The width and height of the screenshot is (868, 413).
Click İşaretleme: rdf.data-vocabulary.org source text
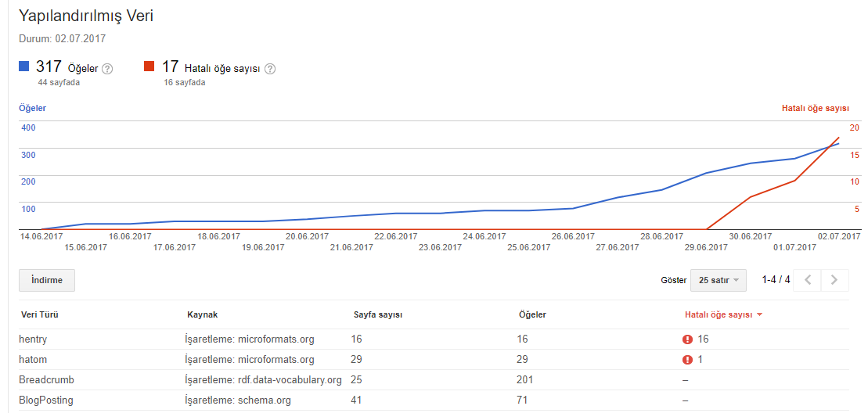[264, 380]
